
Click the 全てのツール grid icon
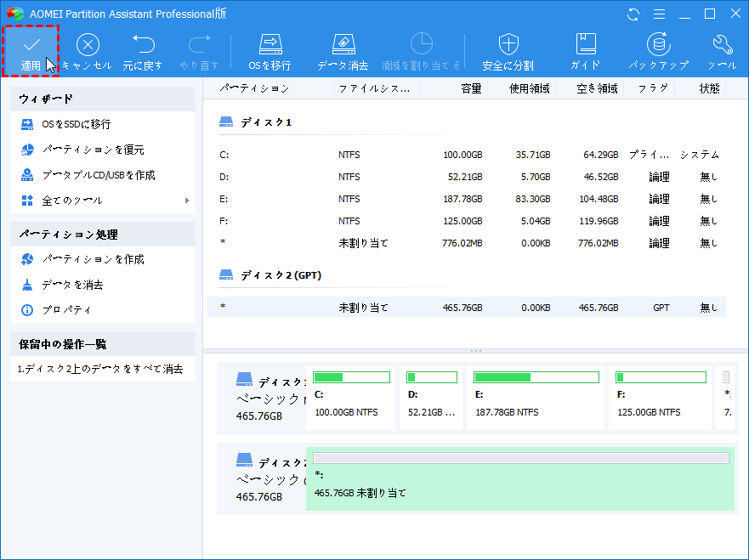click(27, 201)
